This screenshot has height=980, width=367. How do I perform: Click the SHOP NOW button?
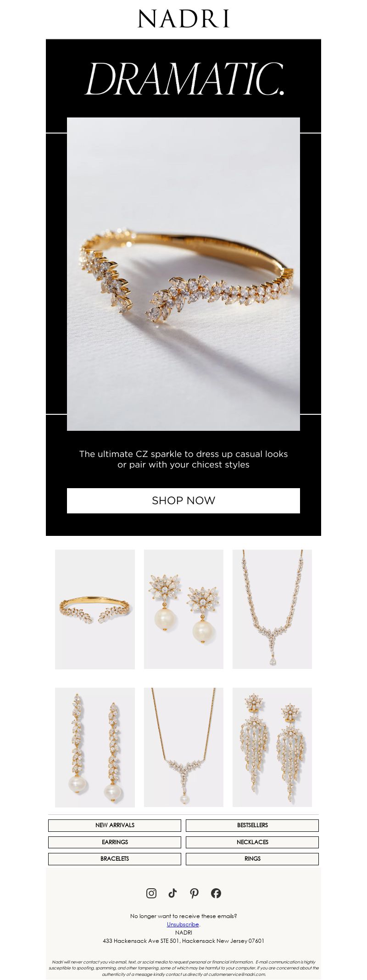[x=183, y=501]
